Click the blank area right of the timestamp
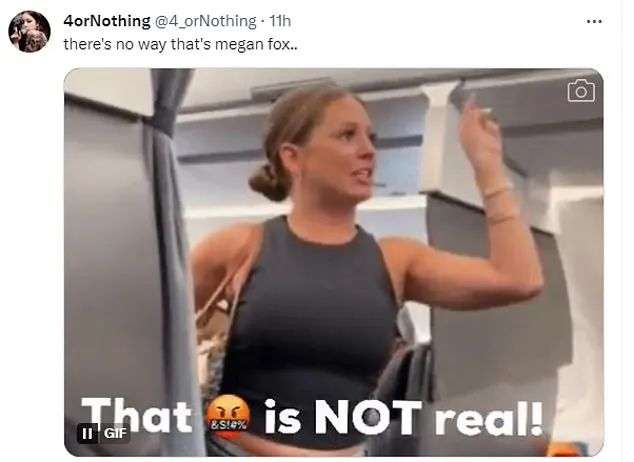The height and width of the screenshot is (462, 634). click(437, 21)
